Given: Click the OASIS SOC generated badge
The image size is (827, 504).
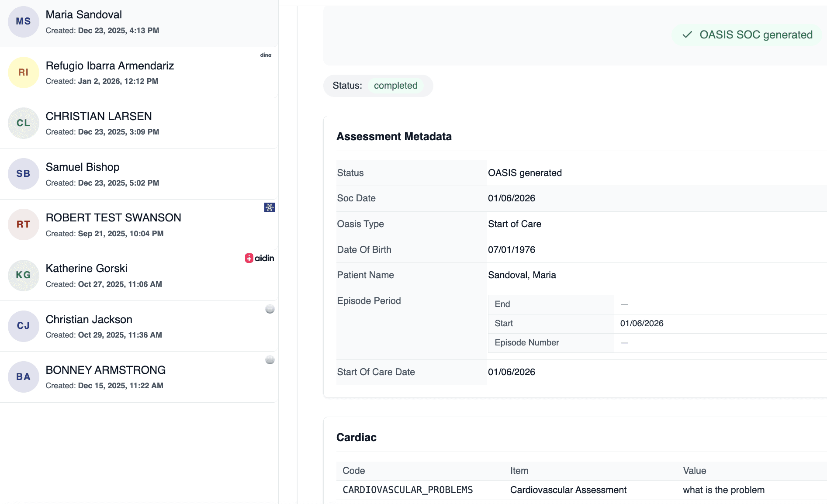Looking at the screenshot, I should 747,35.
